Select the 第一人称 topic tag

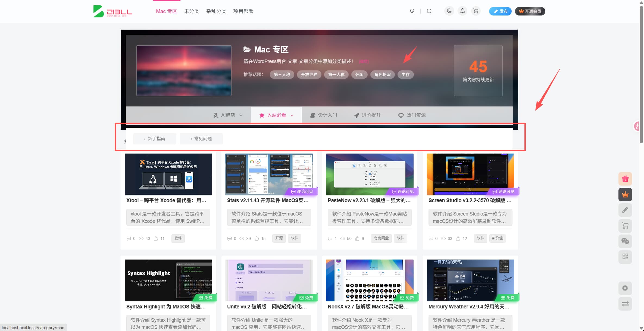tap(336, 74)
